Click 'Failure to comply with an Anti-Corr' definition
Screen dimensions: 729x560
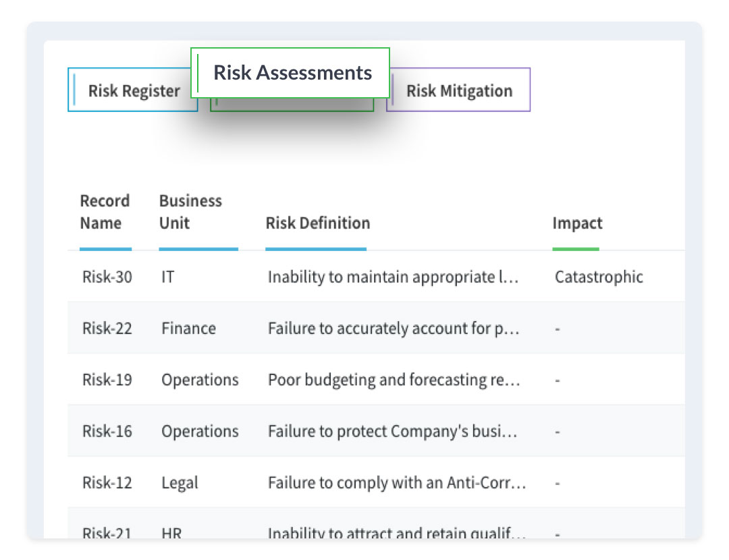397,483
